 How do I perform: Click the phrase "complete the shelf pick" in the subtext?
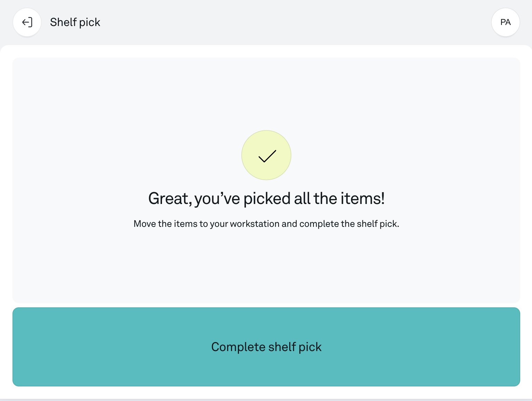click(349, 224)
